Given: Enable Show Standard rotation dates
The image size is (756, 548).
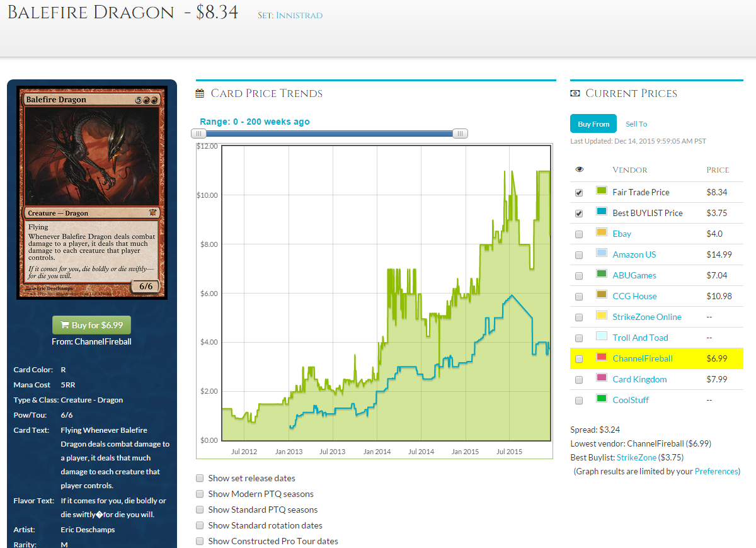Looking at the screenshot, I should 200,525.
